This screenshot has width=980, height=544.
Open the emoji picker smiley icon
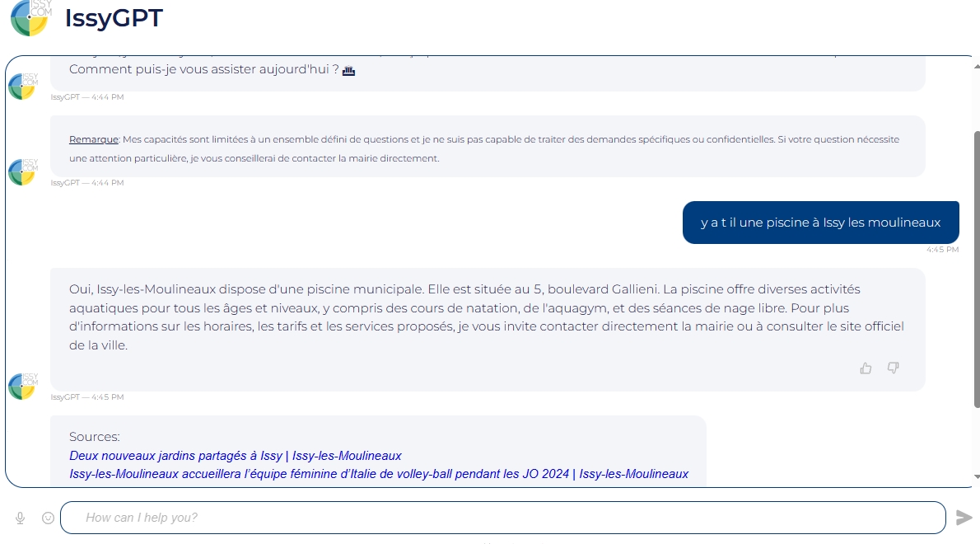coord(48,518)
